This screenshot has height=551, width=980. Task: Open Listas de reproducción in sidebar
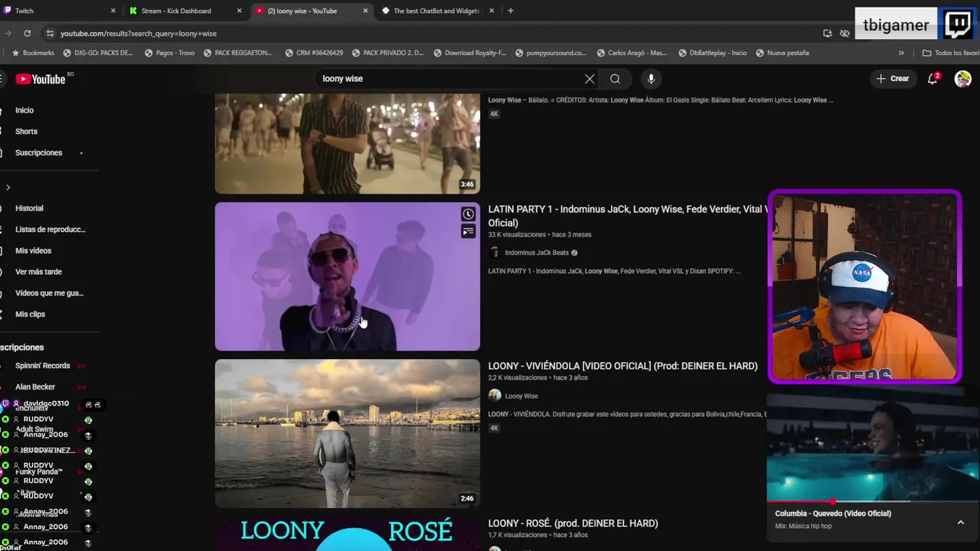click(x=50, y=230)
